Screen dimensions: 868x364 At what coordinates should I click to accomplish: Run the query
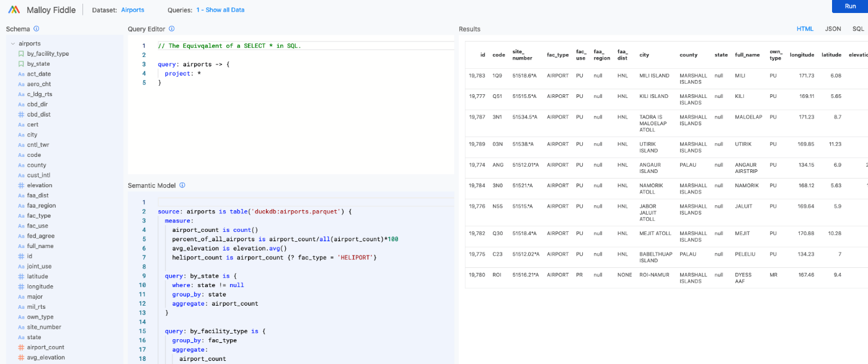(x=850, y=6)
